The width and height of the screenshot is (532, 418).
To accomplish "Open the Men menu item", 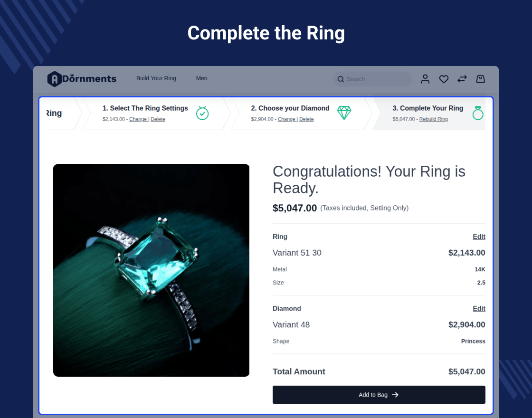I will (202, 78).
